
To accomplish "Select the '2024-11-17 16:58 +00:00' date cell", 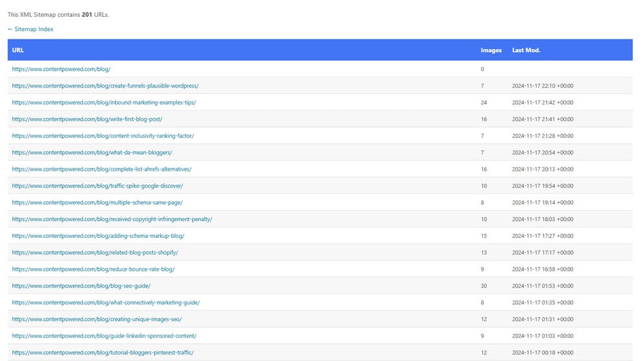I will (x=542, y=269).
